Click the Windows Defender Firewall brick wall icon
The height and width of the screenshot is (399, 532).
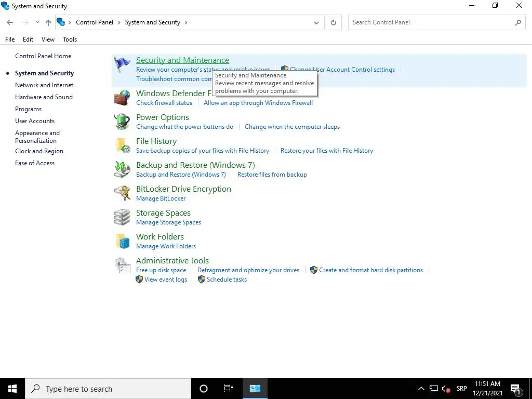coord(122,98)
